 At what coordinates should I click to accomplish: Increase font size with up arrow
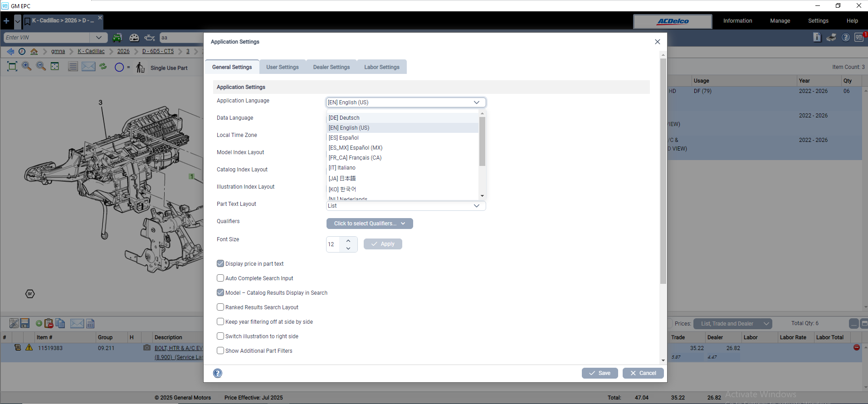(x=348, y=241)
